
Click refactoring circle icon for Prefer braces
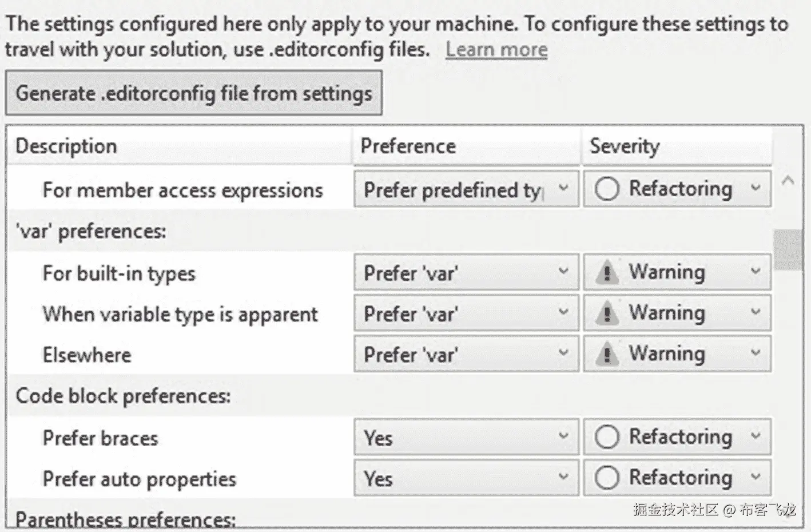pyautogui.click(x=607, y=438)
